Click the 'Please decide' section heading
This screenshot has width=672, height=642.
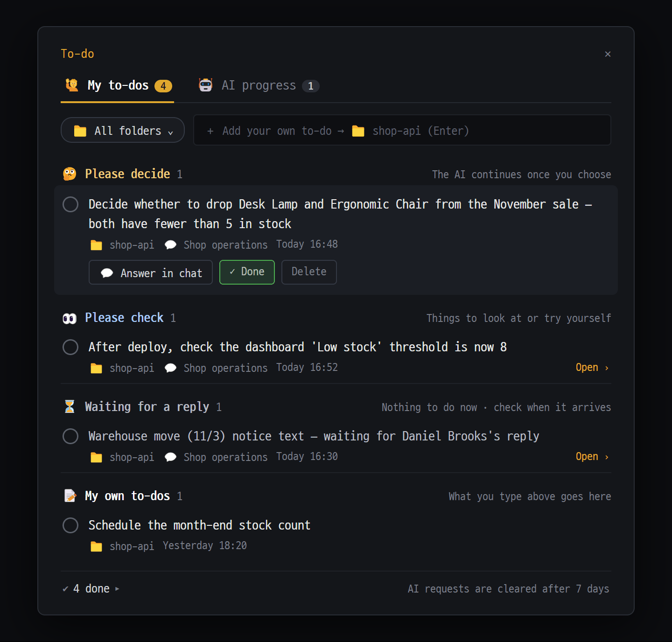pyautogui.click(x=127, y=174)
